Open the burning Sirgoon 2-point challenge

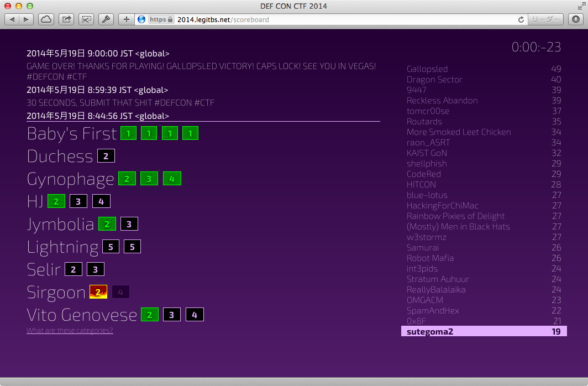98,292
